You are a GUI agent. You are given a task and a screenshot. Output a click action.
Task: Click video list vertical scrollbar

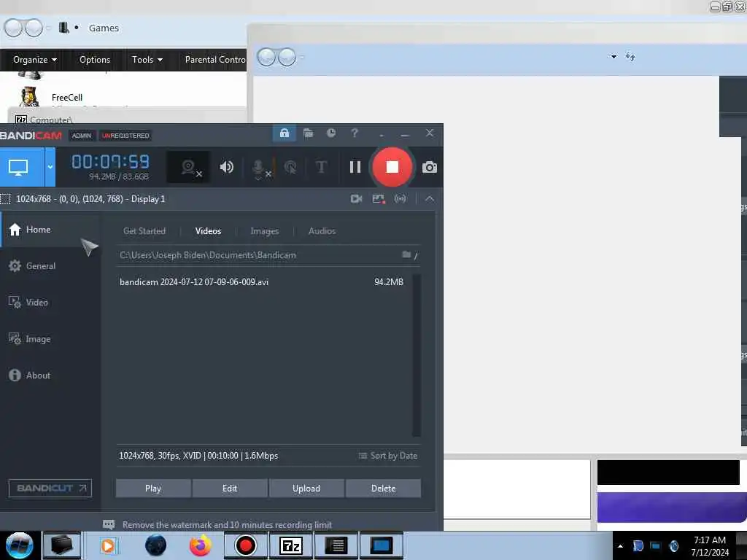tap(417, 355)
